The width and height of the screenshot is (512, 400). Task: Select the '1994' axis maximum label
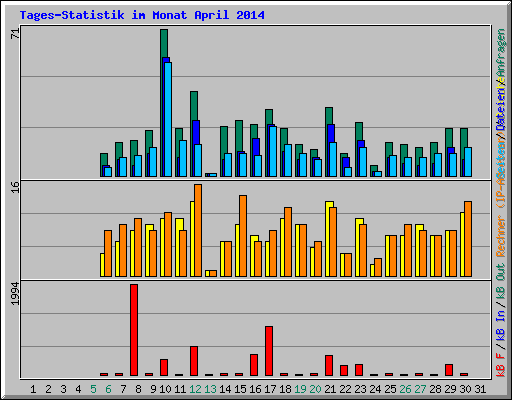(15, 294)
